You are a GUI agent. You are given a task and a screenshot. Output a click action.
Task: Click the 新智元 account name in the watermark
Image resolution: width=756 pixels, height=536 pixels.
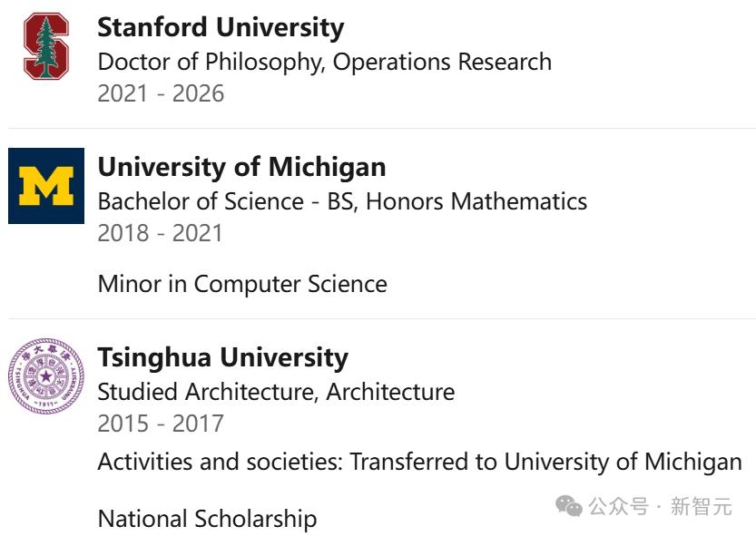[x=701, y=506]
